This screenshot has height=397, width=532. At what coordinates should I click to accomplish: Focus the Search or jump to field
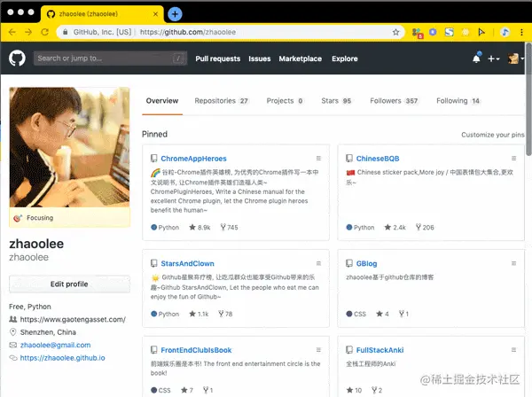tap(110, 58)
